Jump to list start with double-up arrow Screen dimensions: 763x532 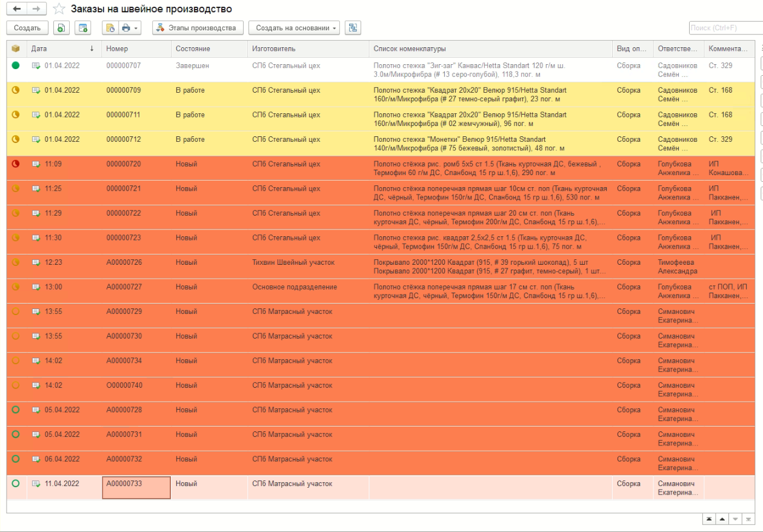(708, 519)
